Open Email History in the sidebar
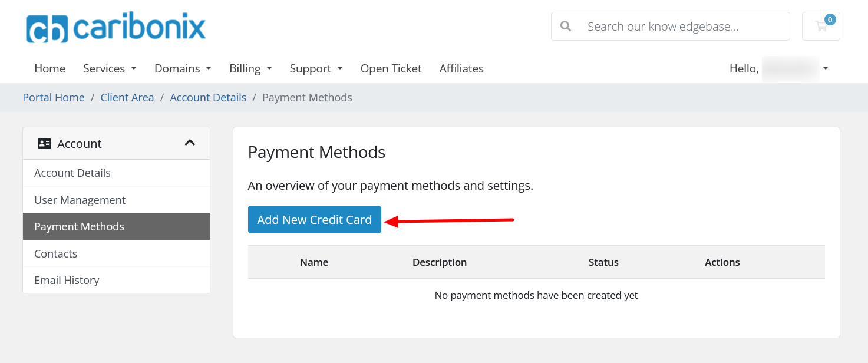 [x=67, y=280]
